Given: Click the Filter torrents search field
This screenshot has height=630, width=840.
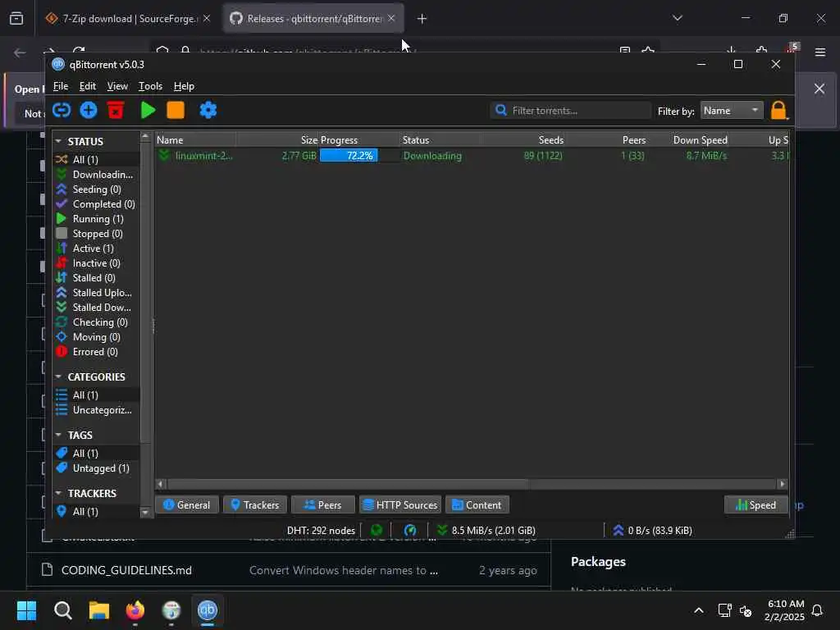Looking at the screenshot, I should [x=571, y=111].
